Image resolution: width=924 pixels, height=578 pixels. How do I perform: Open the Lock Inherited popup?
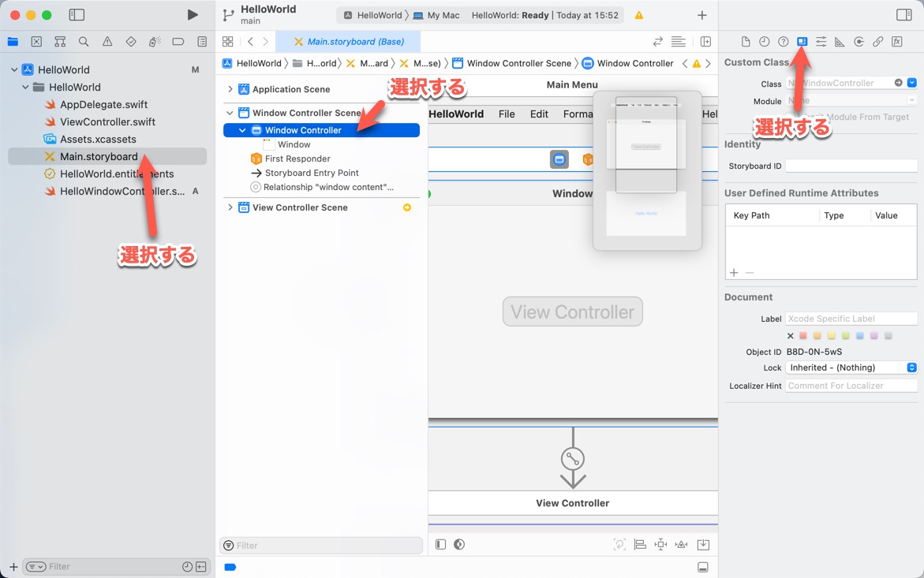(x=851, y=367)
